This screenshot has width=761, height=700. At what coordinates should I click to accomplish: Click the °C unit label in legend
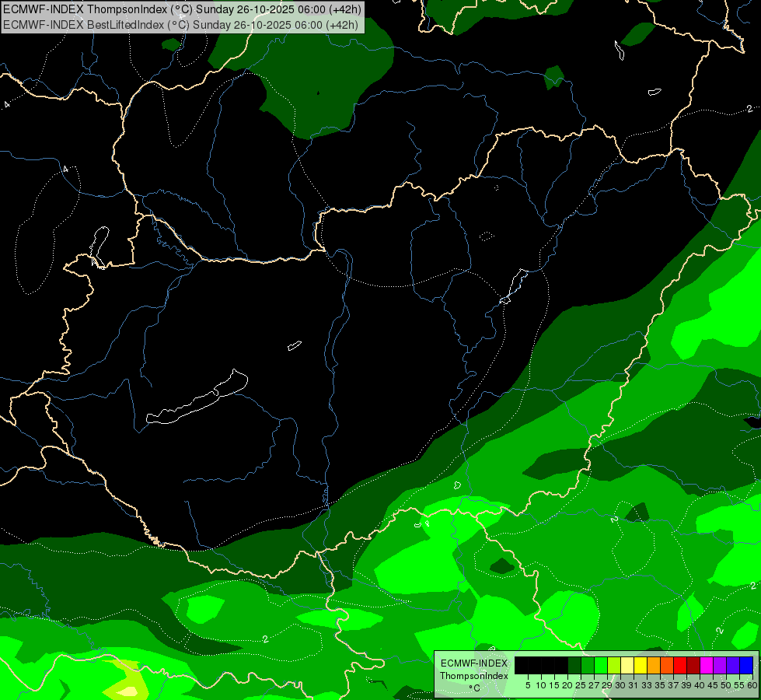(475, 688)
